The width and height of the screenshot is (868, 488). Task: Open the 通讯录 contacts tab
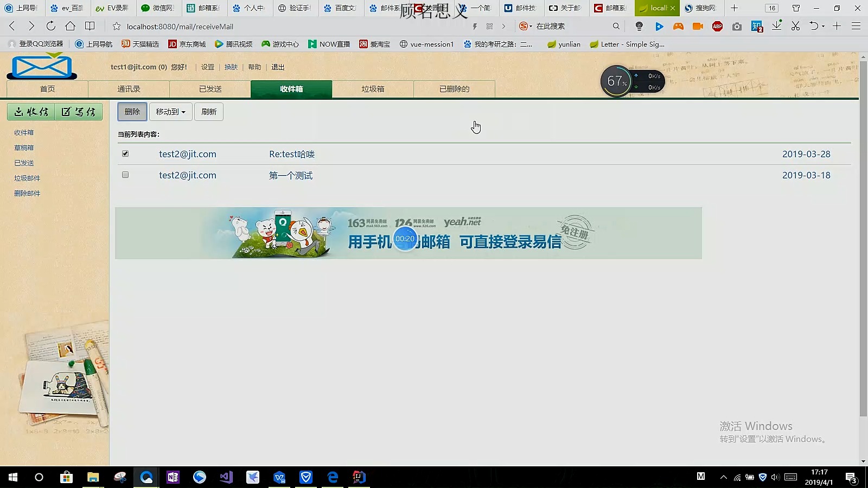[129, 89]
